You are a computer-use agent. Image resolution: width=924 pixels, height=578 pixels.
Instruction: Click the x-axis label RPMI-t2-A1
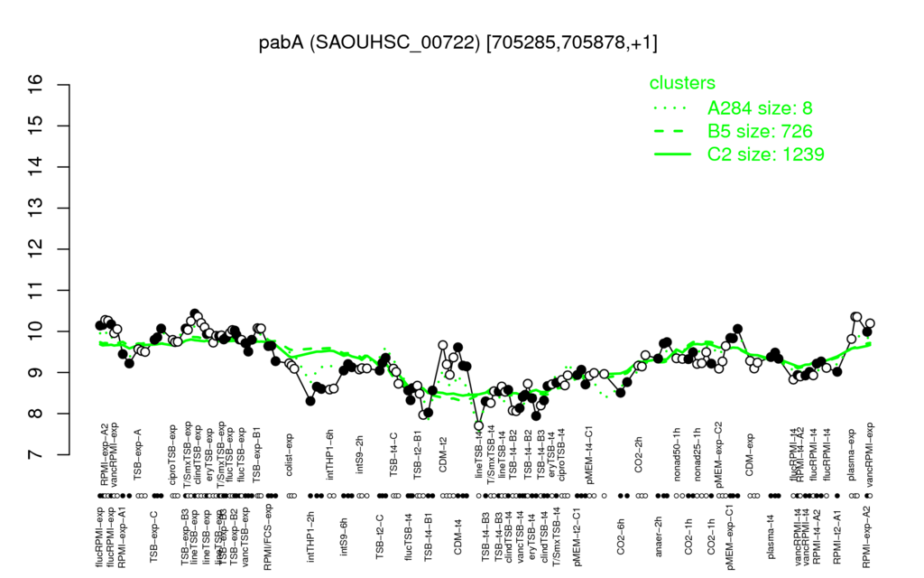click(837, 537)
